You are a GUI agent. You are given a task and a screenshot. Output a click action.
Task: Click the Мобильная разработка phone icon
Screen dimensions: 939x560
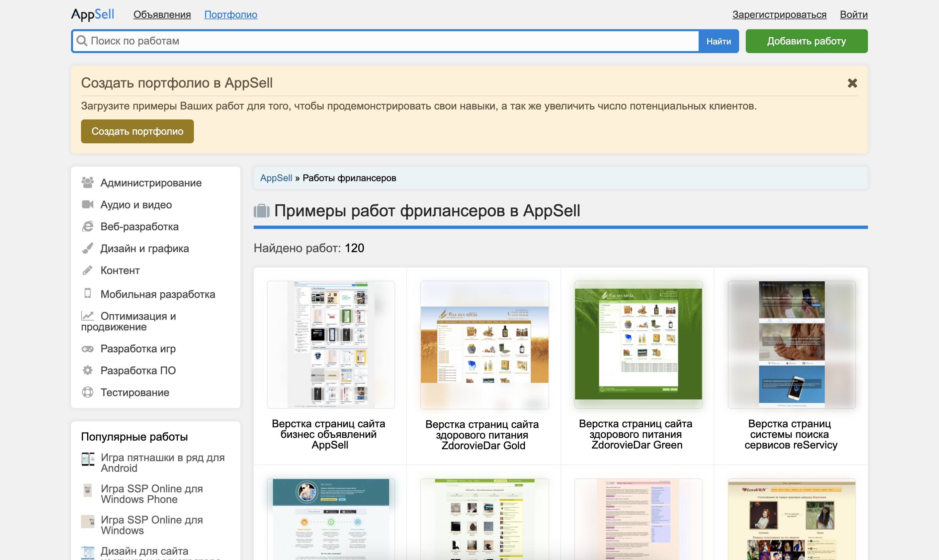click(x=88, y=293)
